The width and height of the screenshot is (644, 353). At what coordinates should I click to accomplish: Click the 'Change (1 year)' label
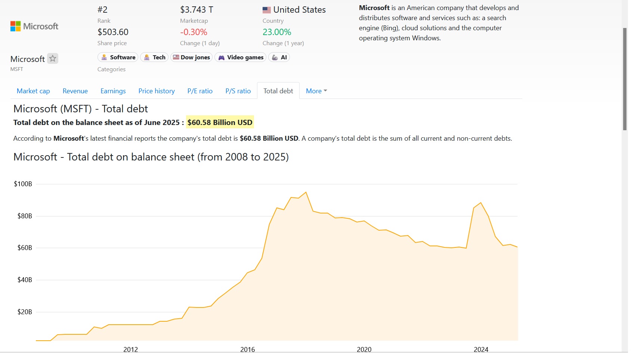[283, 43]
